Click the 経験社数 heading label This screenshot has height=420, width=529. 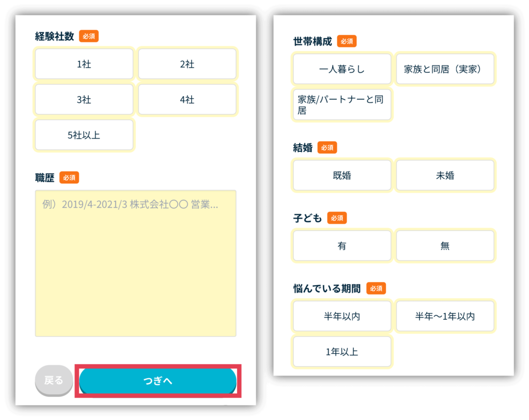[54, 36]
